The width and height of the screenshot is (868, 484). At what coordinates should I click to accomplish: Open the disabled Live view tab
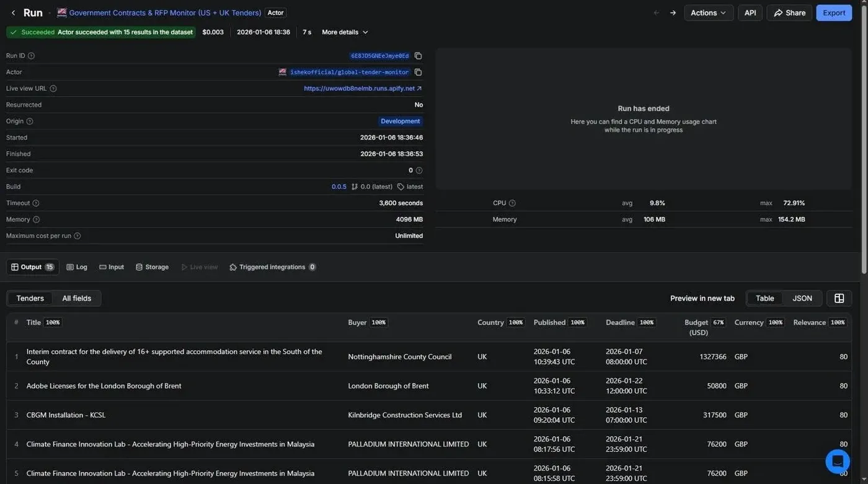click(x=199, y=267)
